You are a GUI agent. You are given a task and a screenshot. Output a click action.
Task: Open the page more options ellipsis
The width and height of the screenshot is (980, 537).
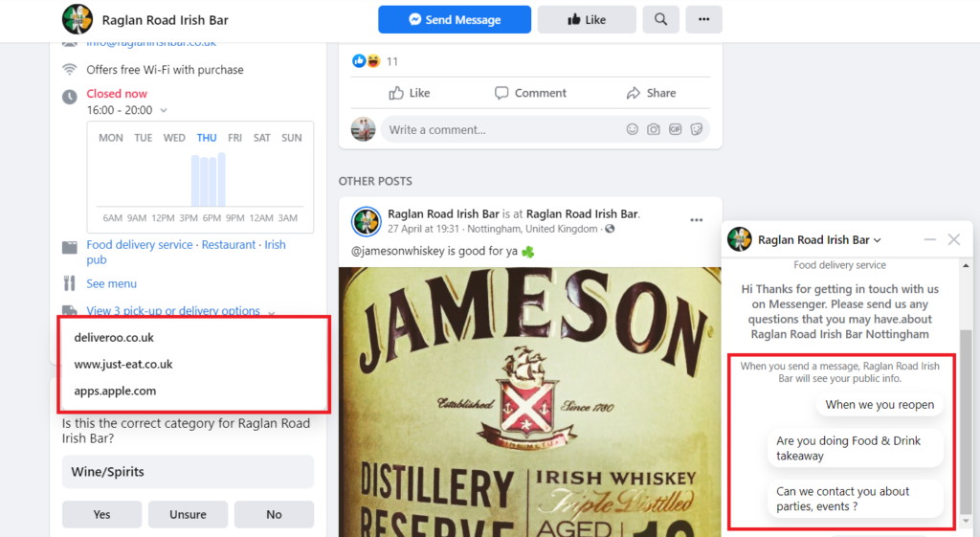coord(703,19)
